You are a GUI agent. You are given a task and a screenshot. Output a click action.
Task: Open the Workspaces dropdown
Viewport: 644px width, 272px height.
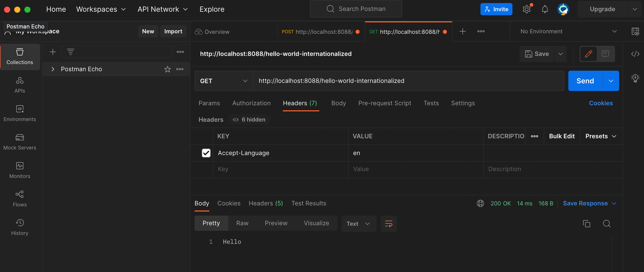click(101, 9)
